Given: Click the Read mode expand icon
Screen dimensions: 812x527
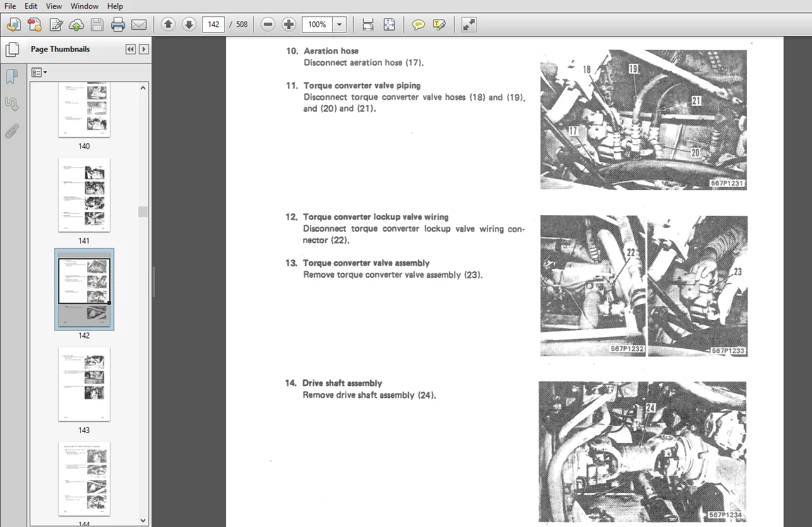Looking at the screenshot, I should 469,25.
